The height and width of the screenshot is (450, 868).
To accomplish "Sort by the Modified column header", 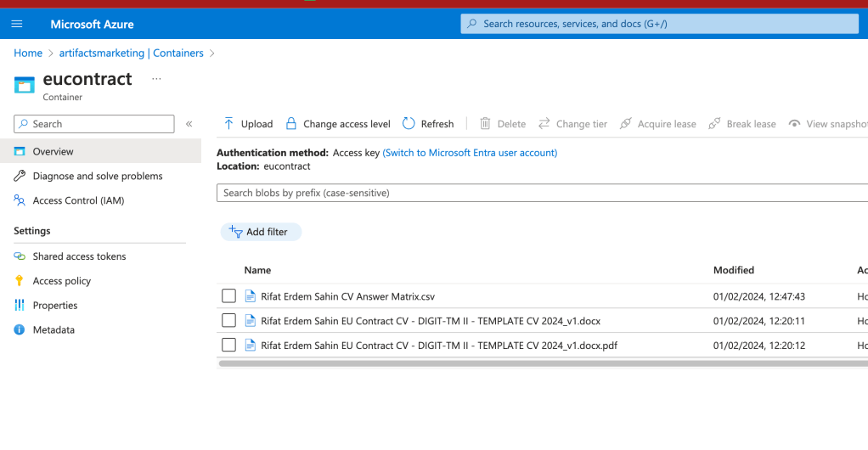I will (x=734, y=270).
